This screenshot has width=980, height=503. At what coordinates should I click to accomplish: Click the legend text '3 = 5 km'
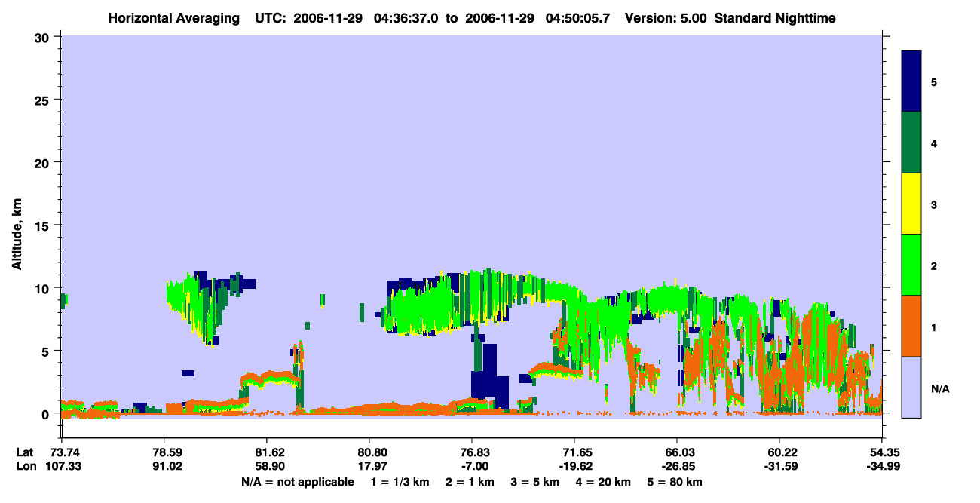534,482
